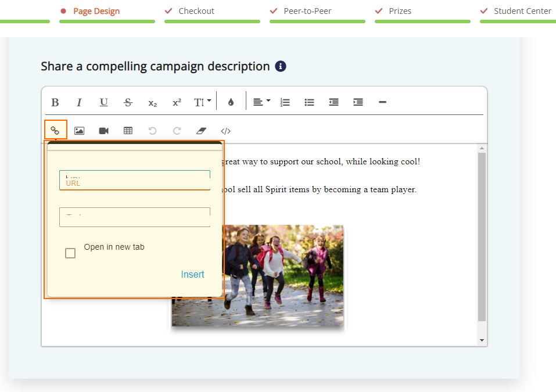Click the editor scroll up arrow
Screen dimensions: 556x392
point(482,148)
